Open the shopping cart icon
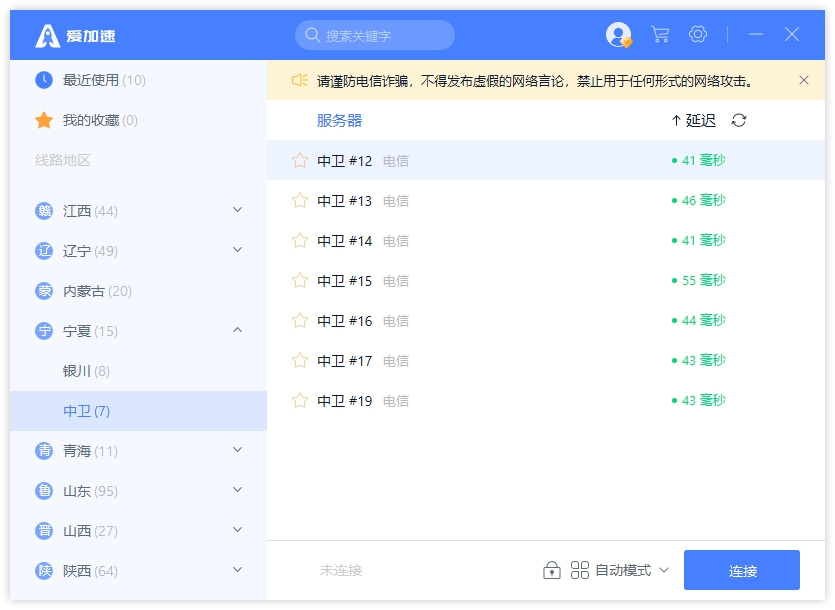 [660, 35]
